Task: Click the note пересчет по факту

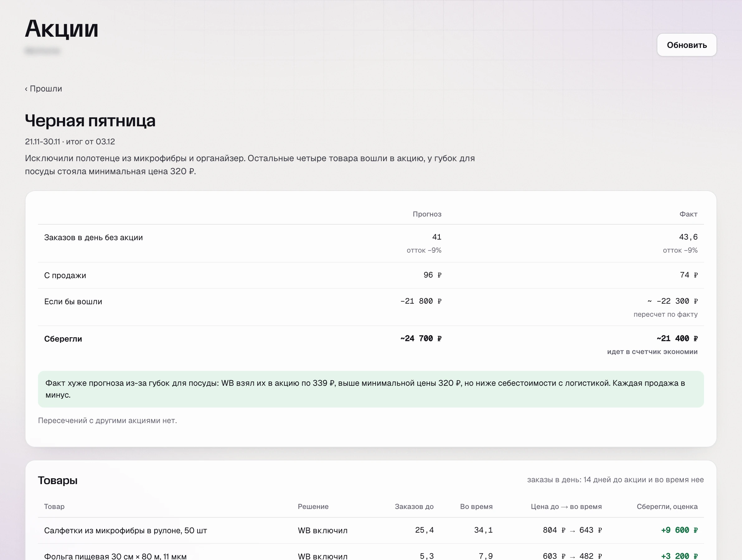Action: (x=665, y=314)
